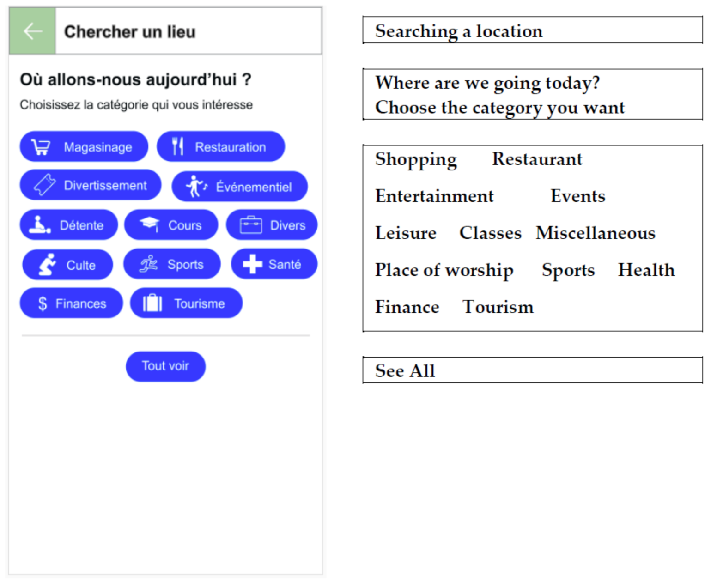Viewport: 711px width, 588px height.
Task: Click the Chercher un lieu header title
Action: 130,32
